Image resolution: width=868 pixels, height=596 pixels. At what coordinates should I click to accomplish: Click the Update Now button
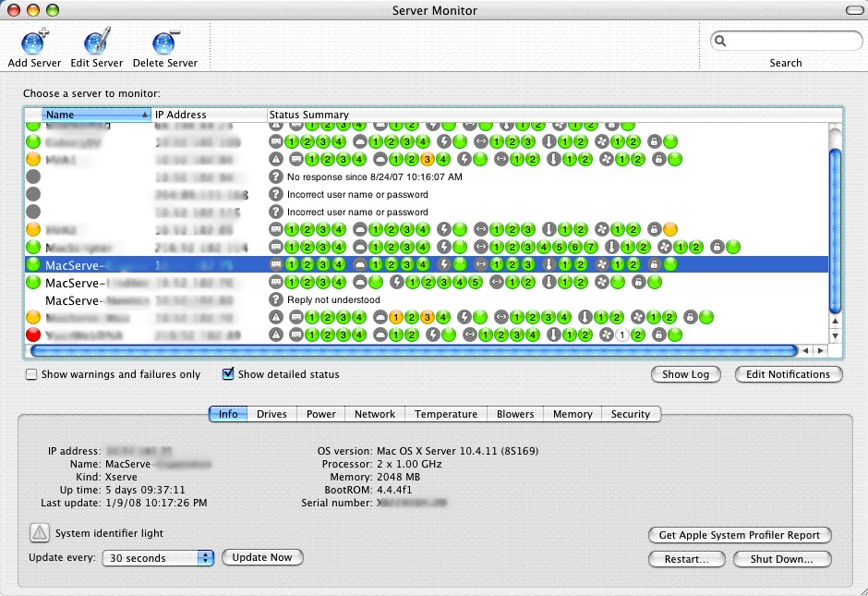pyautogui.click(x=262, y=557)
